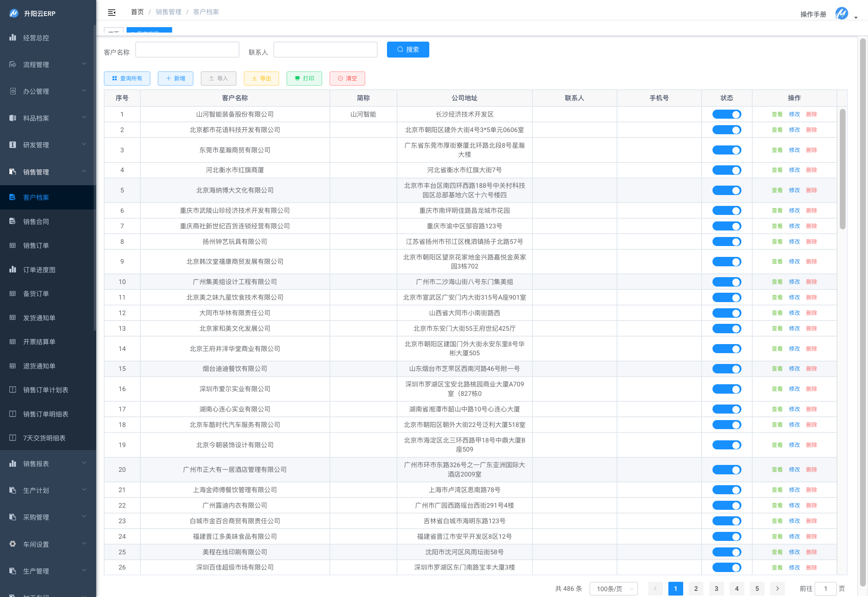Click the table's vertical scrollbar thumb
The width and height of the screenshot is (868, 597).
point(842,168)
